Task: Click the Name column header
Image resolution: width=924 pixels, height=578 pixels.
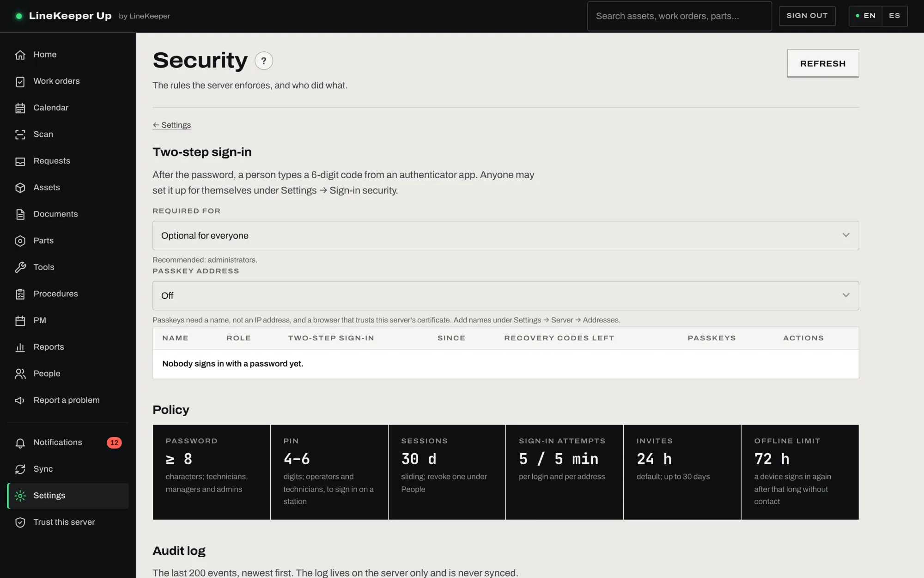Action: pyautogui.click(x=175, y=338)
